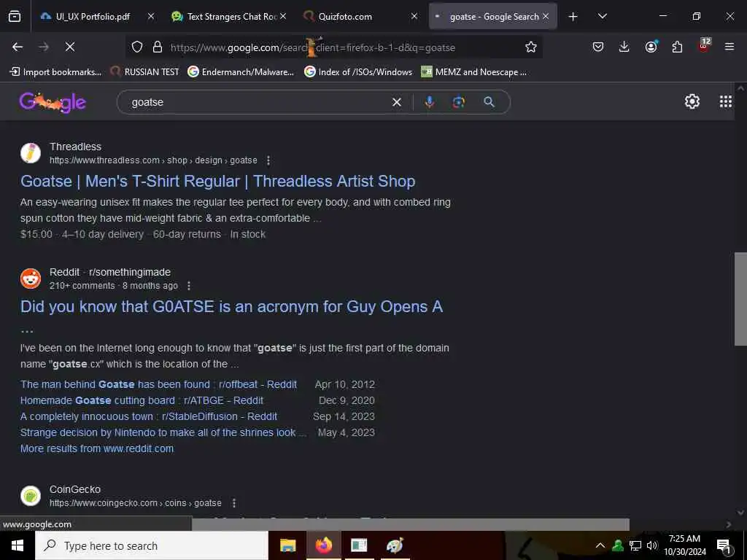
Task: Show hidden system tray icons
Action: pos(600,545)
